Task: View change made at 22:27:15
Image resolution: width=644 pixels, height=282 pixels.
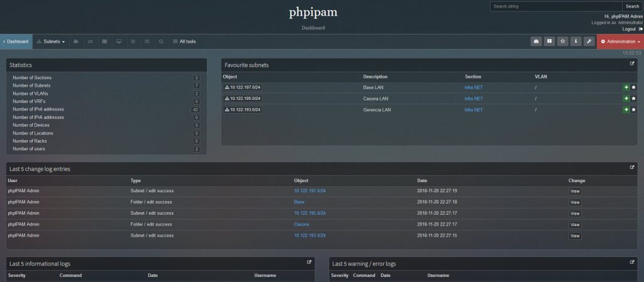Action: 575,236
